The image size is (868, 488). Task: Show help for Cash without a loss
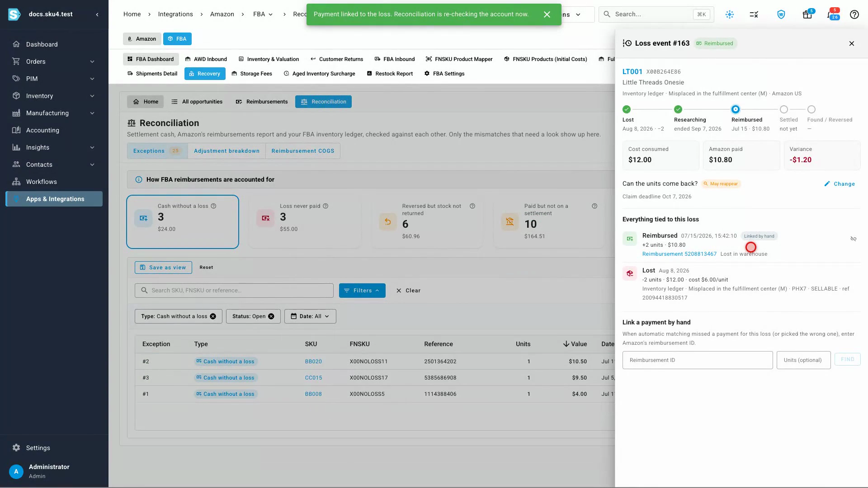[x=214, y=206]
